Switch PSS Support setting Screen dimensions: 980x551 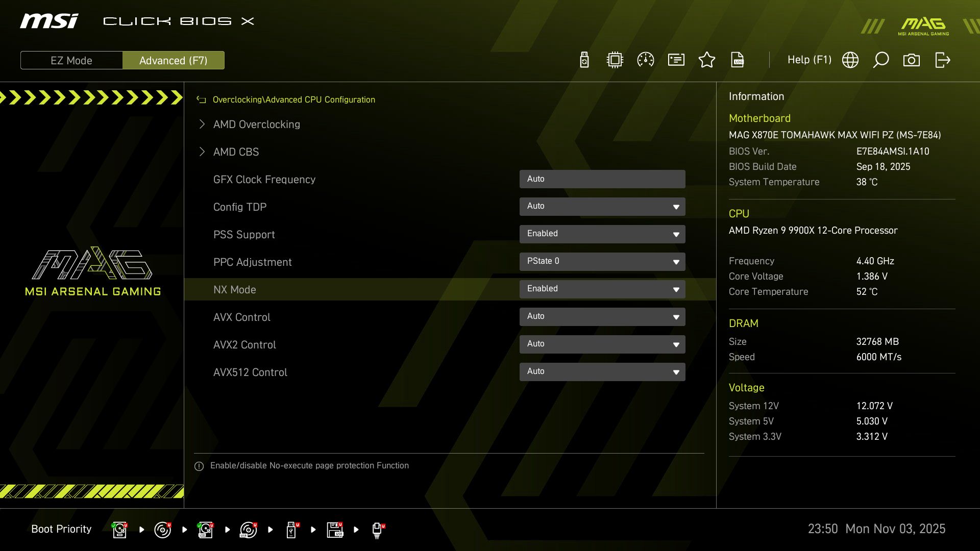pyautogui.click(x=602, y=234)
